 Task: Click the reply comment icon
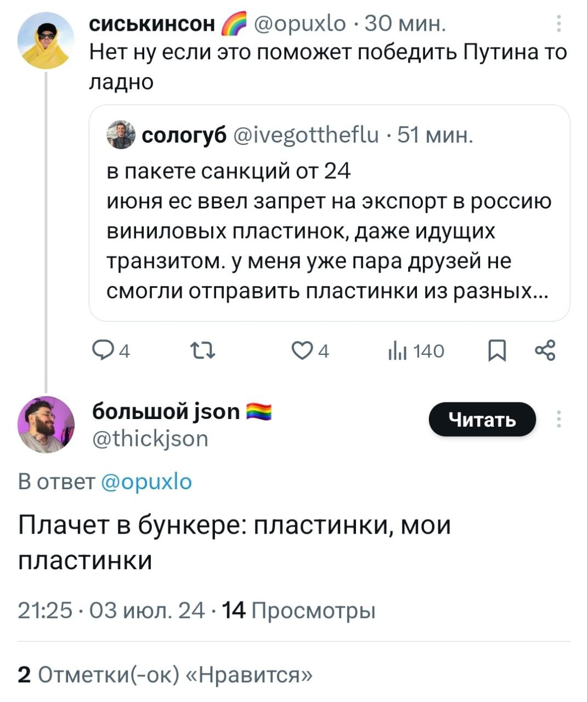point(101,350)
